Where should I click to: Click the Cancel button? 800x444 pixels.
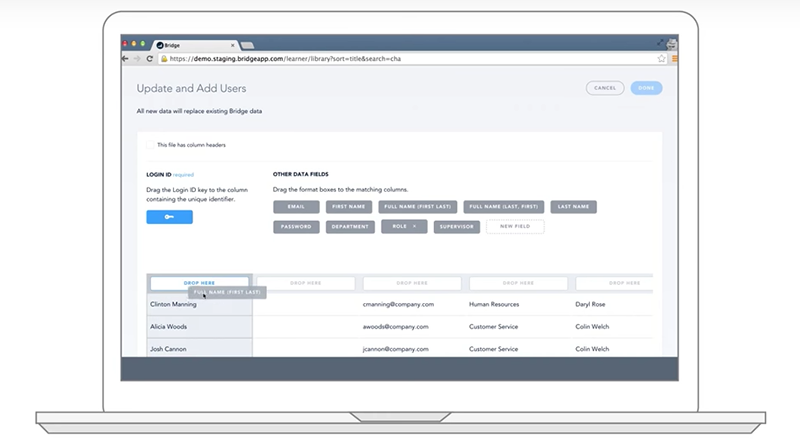point(605,88)
